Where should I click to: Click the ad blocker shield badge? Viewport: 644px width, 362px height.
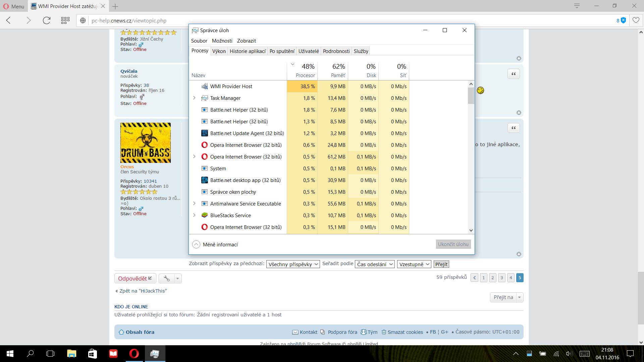point(623,20)
